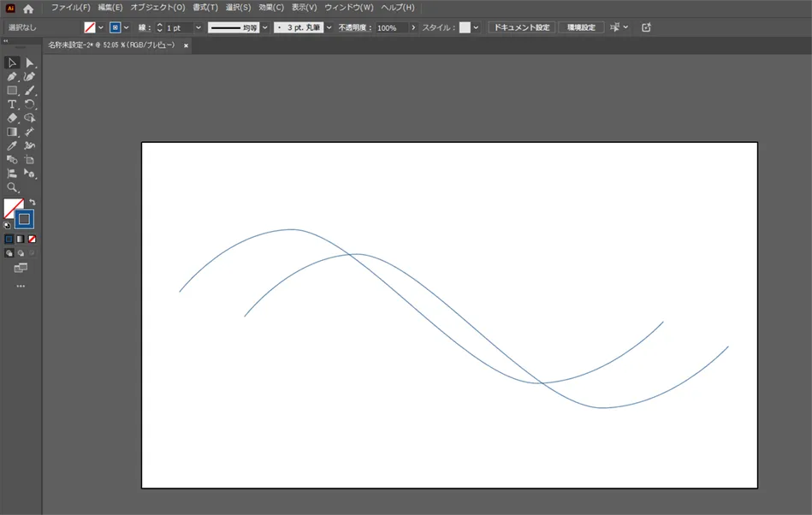Open the オブジェクト(O) menu
Screen dimensions: 812x515
click(157, 8)
